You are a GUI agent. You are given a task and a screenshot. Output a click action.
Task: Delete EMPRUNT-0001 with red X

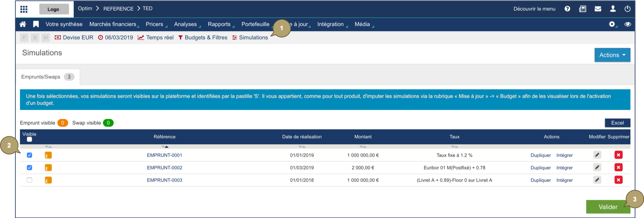click(618, 155)
